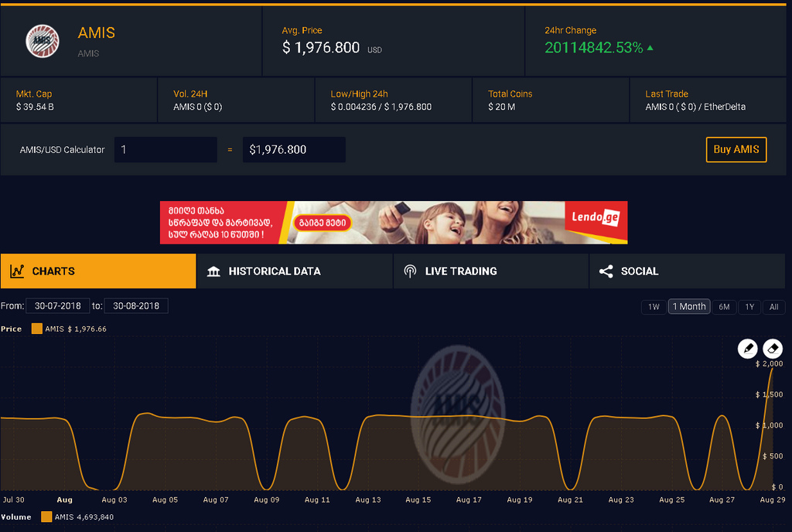Click the red button in Lendo banner

(323, 223)
